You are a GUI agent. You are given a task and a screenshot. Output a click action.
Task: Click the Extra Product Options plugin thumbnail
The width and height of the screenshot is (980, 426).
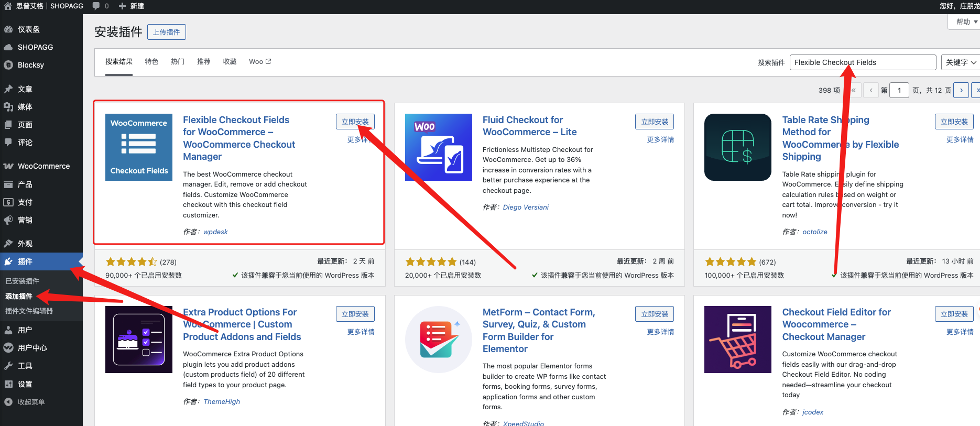139,340
